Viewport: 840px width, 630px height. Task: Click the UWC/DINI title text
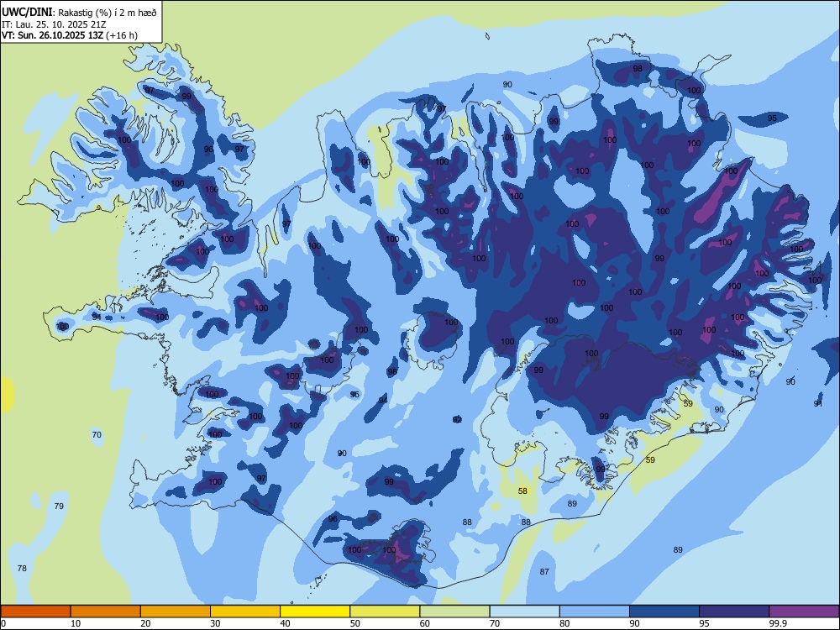27,13
